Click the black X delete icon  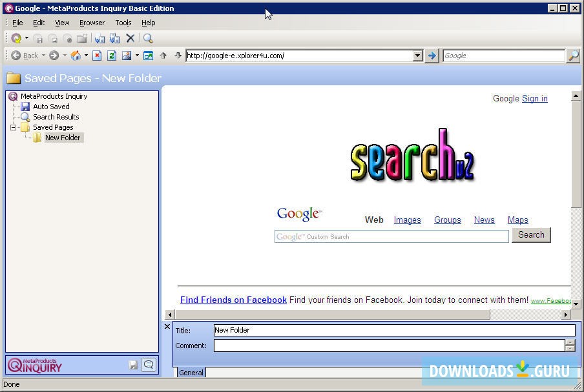tap(130, 38)
